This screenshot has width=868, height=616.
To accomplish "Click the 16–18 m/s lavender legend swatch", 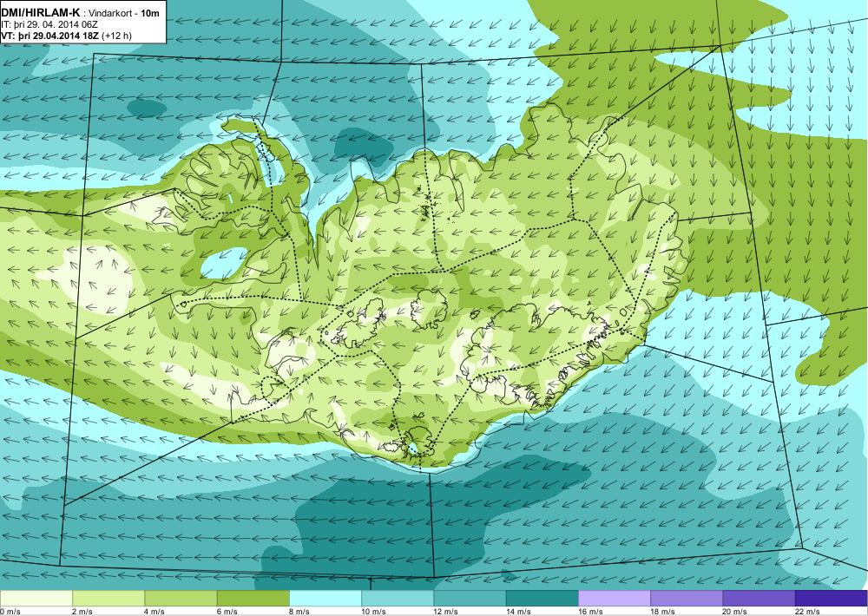I will click(x=615, y=599).
